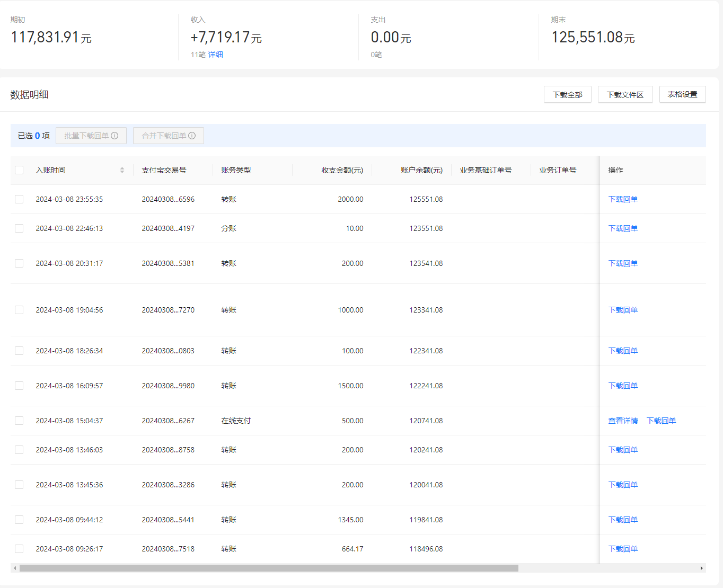Click the balance 118496.08
This screenshot has width=723, height=588.
click(x=426, y=549)
